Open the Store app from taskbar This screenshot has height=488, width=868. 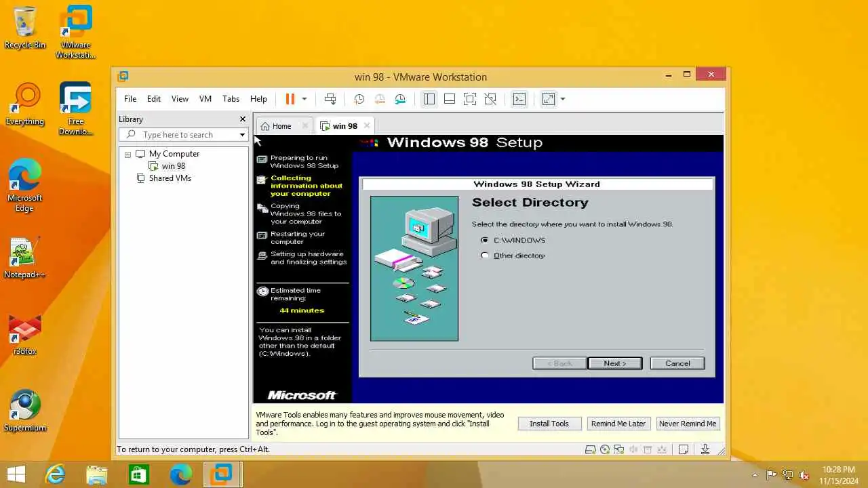click(139, 474)
